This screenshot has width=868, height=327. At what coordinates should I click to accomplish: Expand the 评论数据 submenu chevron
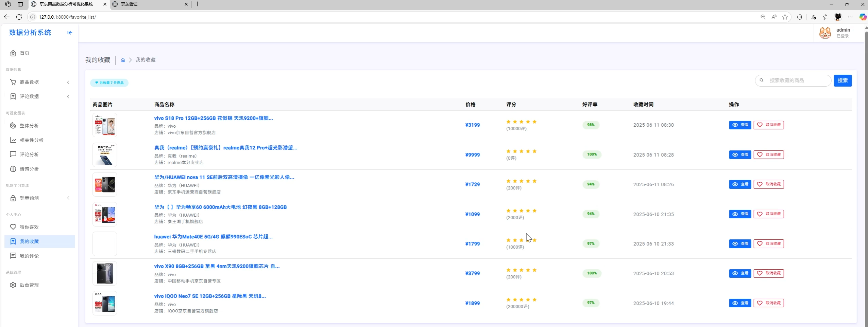[x=68, y=96]
